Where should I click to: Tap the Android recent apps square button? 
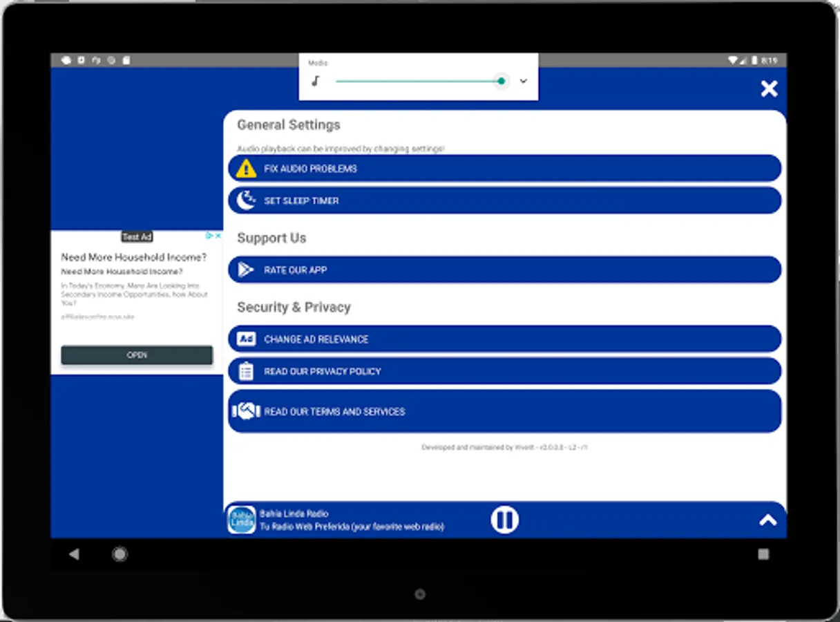[763, 554]
